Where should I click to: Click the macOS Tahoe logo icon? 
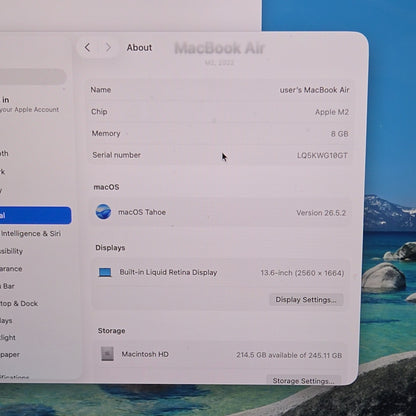(103, 212)
